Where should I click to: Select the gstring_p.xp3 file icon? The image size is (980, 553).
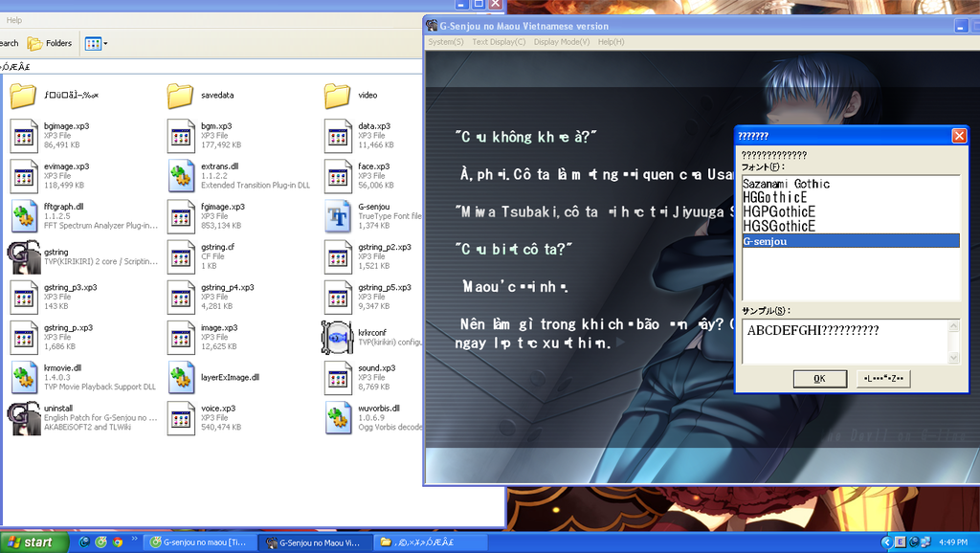pyautogui.click(x=24, y=338)
